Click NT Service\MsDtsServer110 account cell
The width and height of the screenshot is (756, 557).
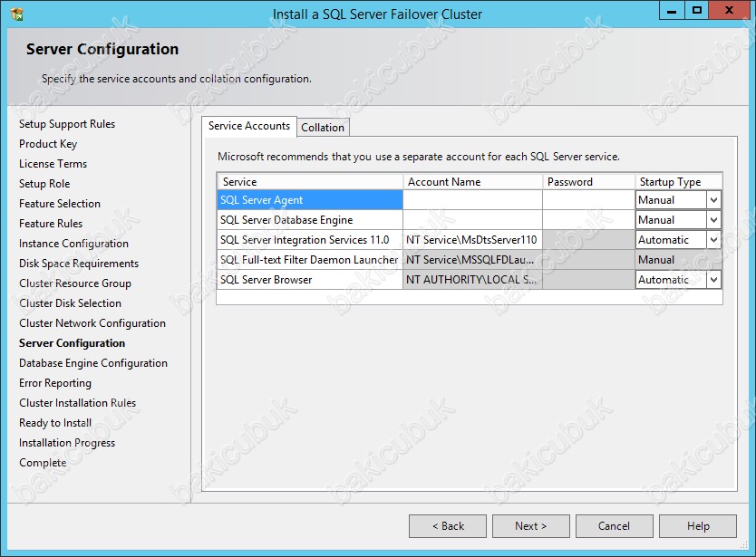tap(472, 240)
